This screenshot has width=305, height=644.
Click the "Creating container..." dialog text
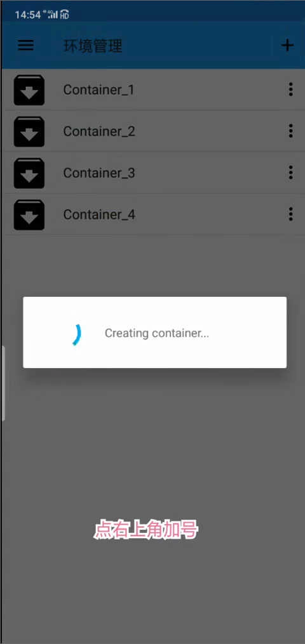click(x=156, y=333)
